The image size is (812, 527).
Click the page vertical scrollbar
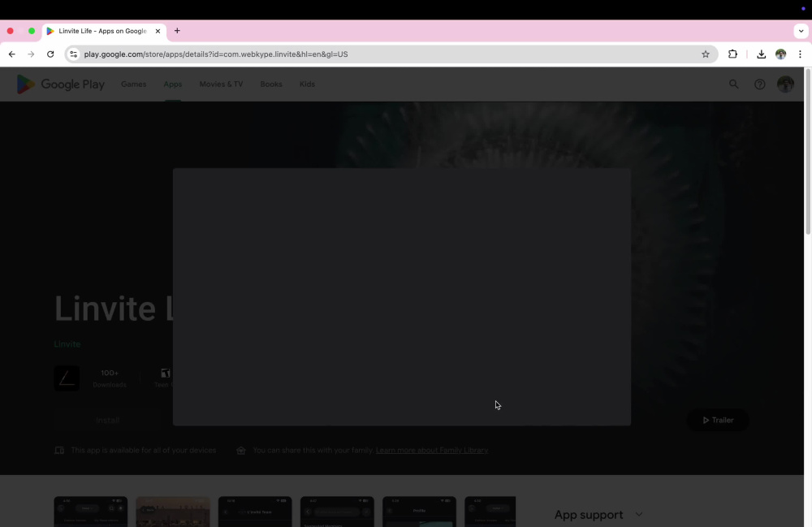808,151
